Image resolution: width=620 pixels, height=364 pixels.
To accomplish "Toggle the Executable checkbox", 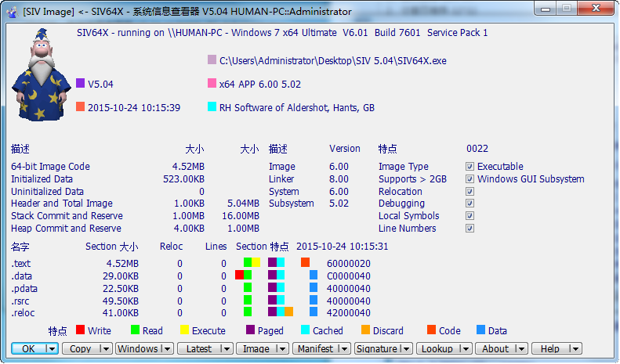I will pyautogui.click(x=470, y=167).
